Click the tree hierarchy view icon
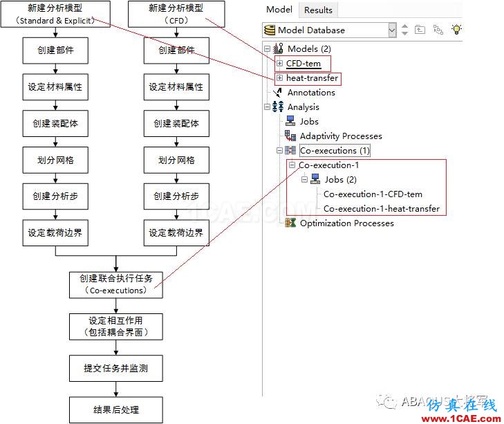This screenshot has height=424, width=504. tap(438, 30)
